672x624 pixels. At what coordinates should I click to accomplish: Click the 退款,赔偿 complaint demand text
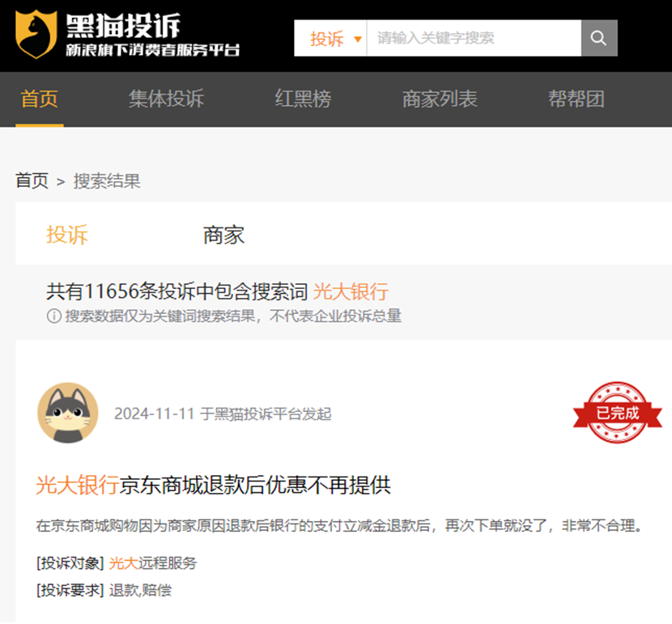pyautogui.click(x=141, y=590)
